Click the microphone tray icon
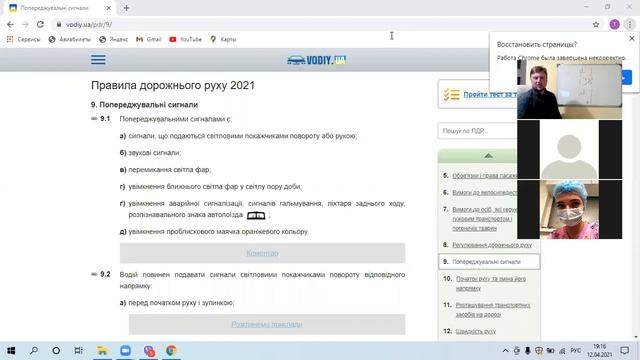The image size is (640, 360). [528, 351]
